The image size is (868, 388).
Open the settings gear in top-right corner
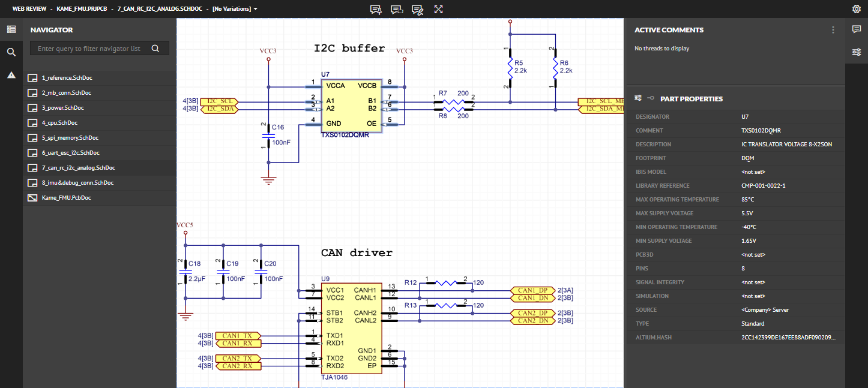coord(857,9)
